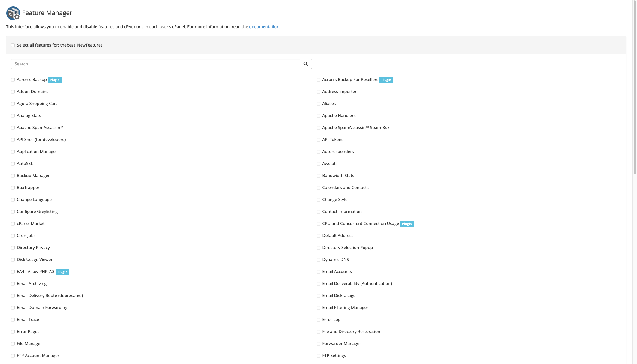Click the magnifying glass search button
The width and height of the screenshot is (637, 364).
point(306,64)
